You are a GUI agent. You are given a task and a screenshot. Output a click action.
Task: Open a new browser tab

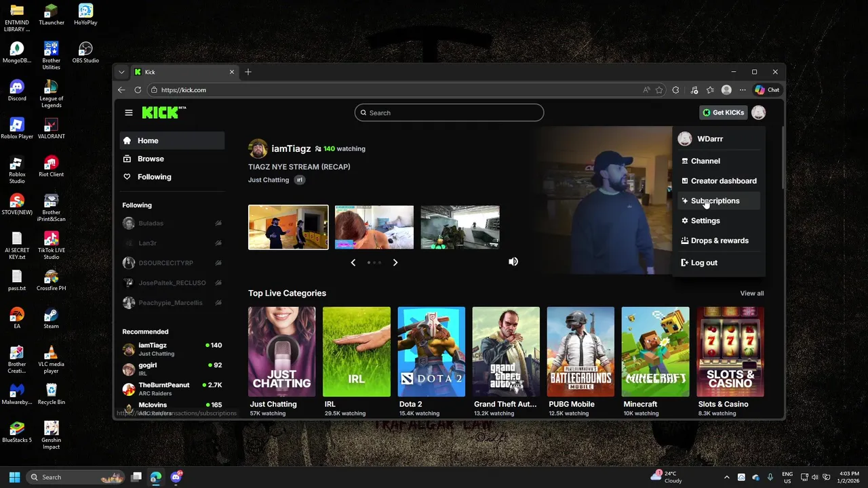pyautogui.click(x=248, y=72)
